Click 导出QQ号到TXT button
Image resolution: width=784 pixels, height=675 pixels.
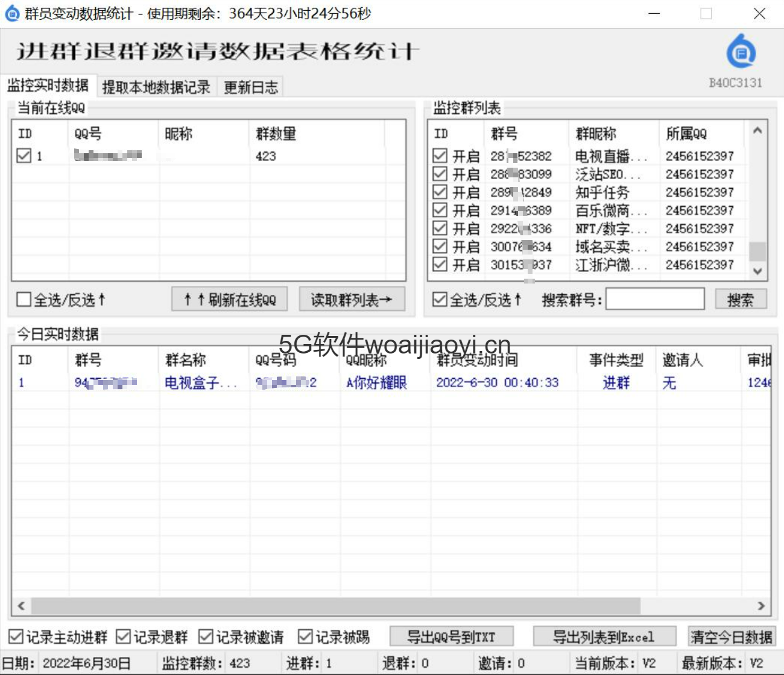click(452, 636)
